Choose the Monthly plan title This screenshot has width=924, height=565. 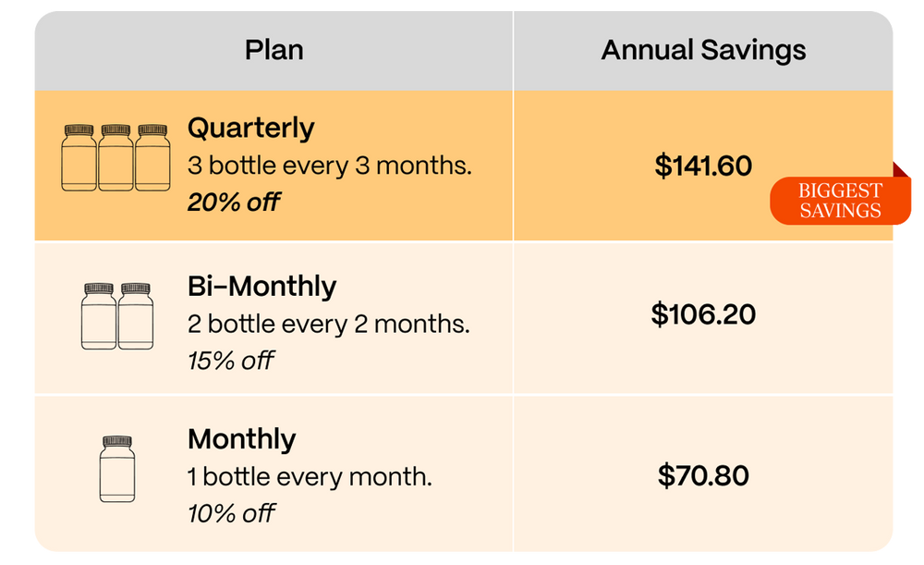tap(241, 438)
